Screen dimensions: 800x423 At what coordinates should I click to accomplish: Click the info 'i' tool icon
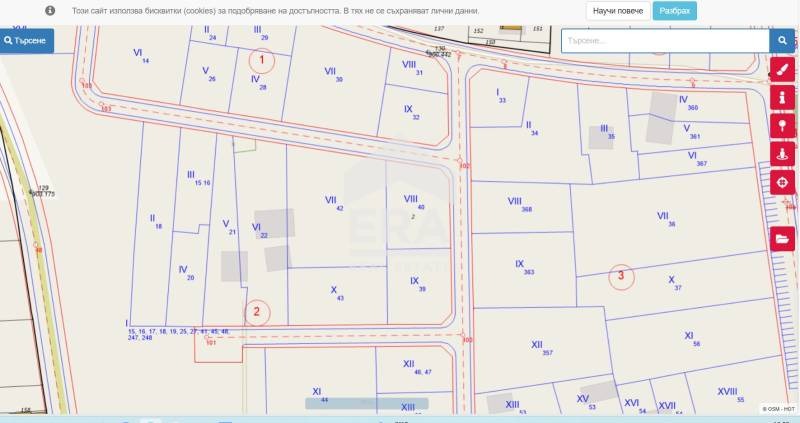[782, 98]
